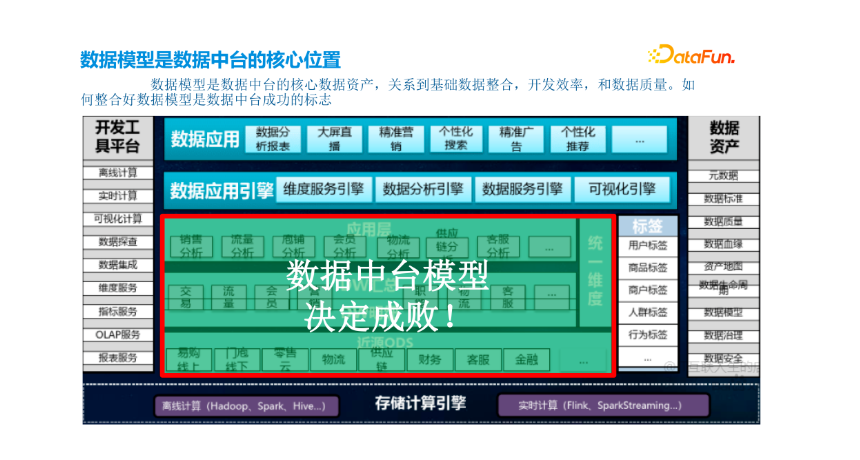
Task: Select the 数据服务引擎 box
Action: [x=522, y=190]
